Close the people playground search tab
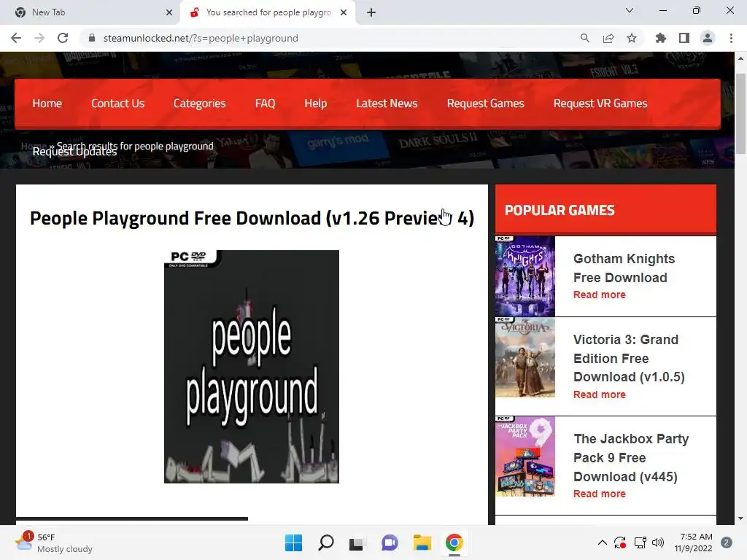 click(344, 12)
